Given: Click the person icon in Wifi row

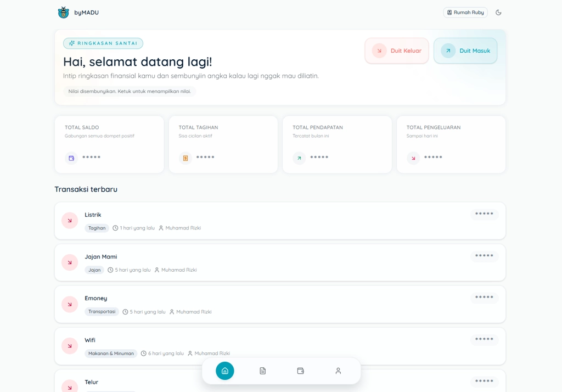Looking at the screenshot, I should coord(190,354).
